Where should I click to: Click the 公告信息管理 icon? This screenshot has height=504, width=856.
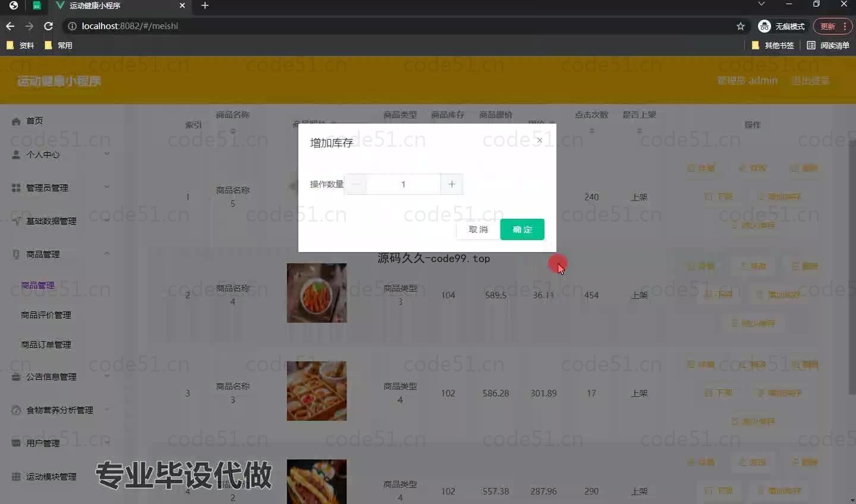tap(16, 377)
